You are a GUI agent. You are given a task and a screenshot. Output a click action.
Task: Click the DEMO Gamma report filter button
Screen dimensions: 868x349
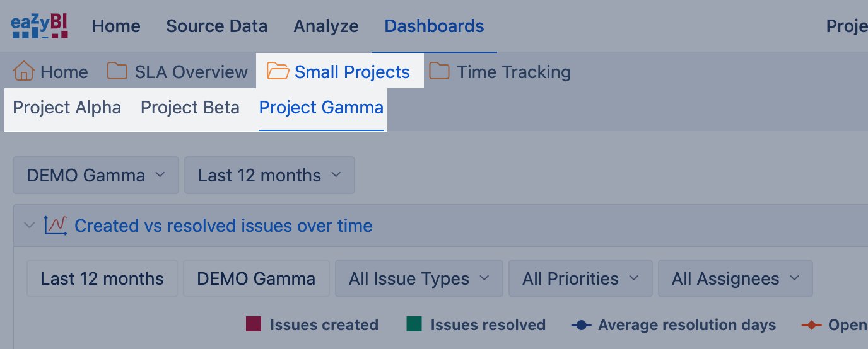click(256, 278)
